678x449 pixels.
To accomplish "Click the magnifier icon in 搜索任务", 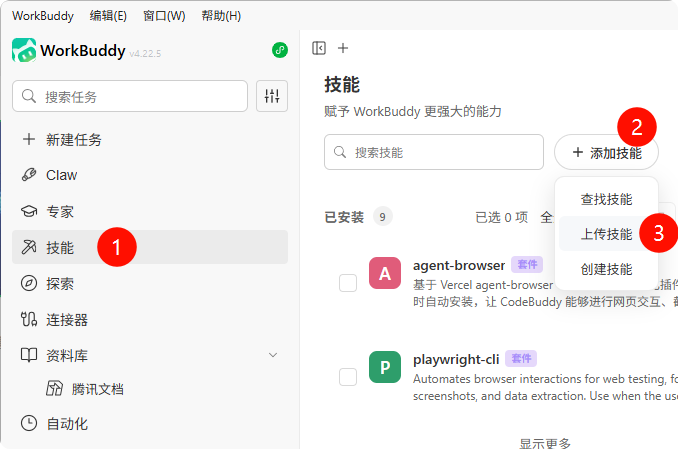I will [29, 96].
